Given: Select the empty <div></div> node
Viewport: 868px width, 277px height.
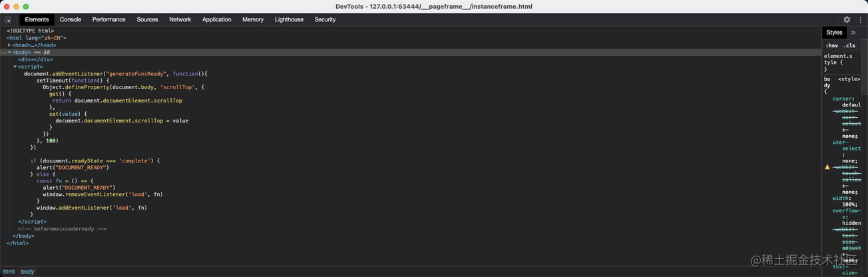Looking at the screenshot, I should [35, 59].
